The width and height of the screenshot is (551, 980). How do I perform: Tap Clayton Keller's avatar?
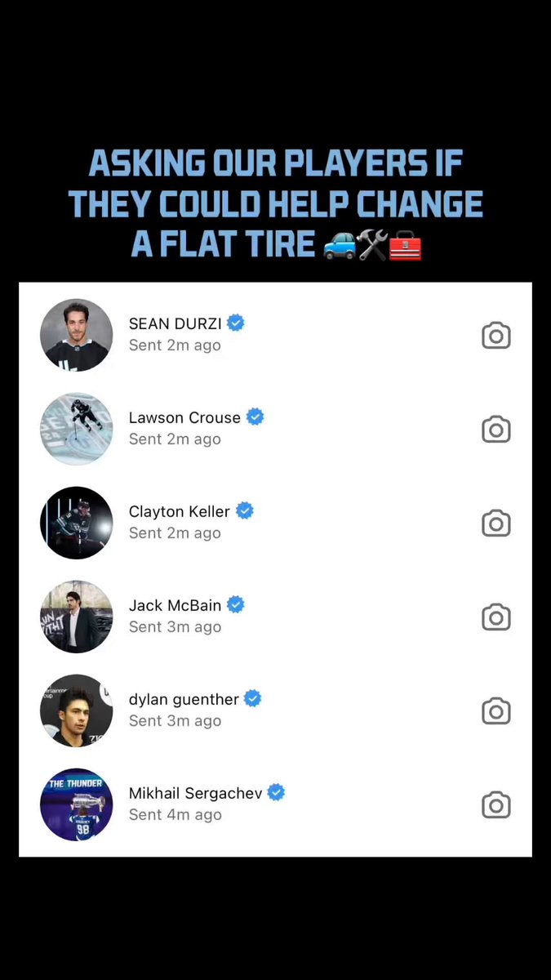click(77, 523)
